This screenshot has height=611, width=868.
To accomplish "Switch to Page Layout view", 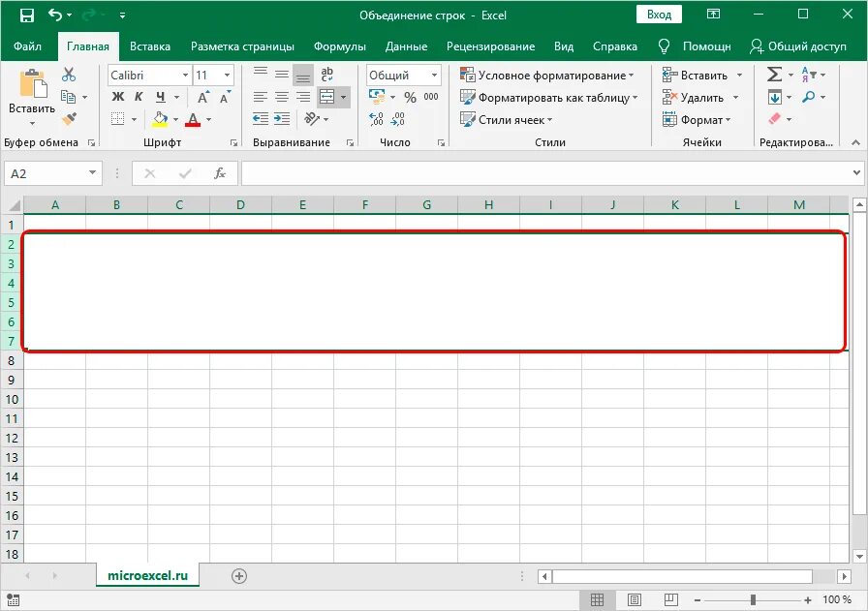I will pyautogui.click(x=635, y=600).
